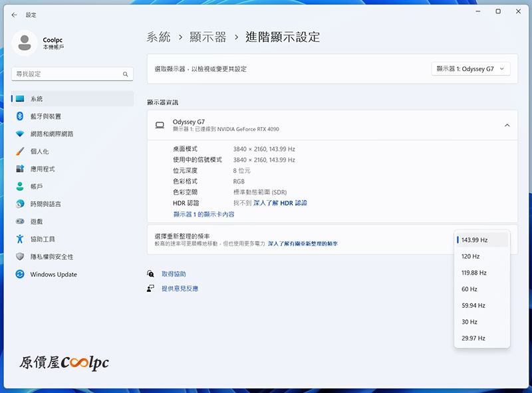Click the 隱私權與安全性 shield icon

(x=20, y=257)
